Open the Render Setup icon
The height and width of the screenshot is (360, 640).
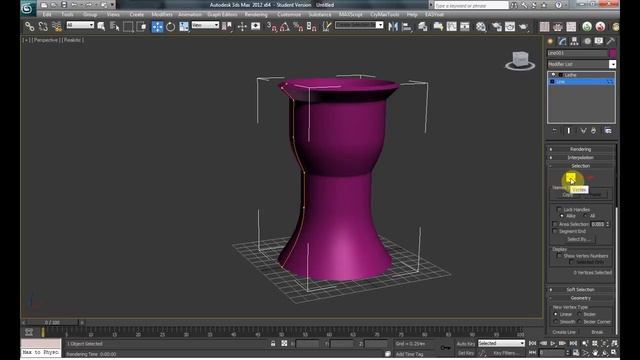(497, 27)
